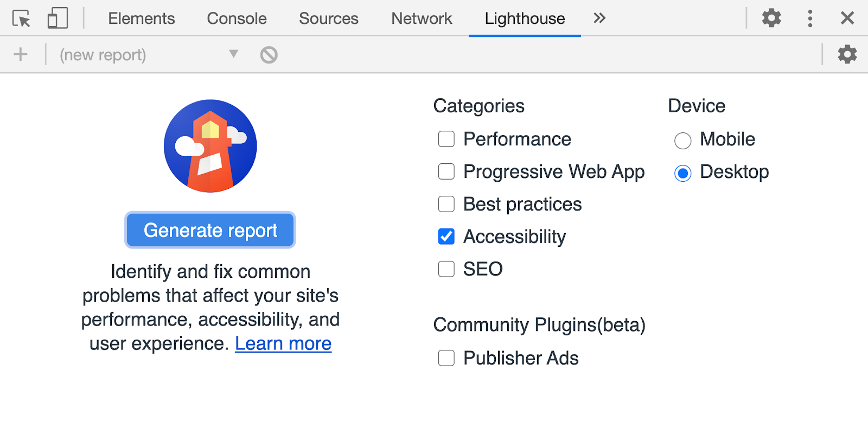Expand the hidden tabs chevron
The width and height of the screenshot is (868, 421).
click(598, 18)
